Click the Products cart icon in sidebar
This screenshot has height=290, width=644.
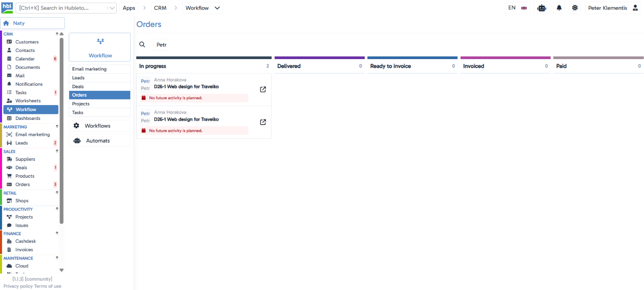pos(9,176)
